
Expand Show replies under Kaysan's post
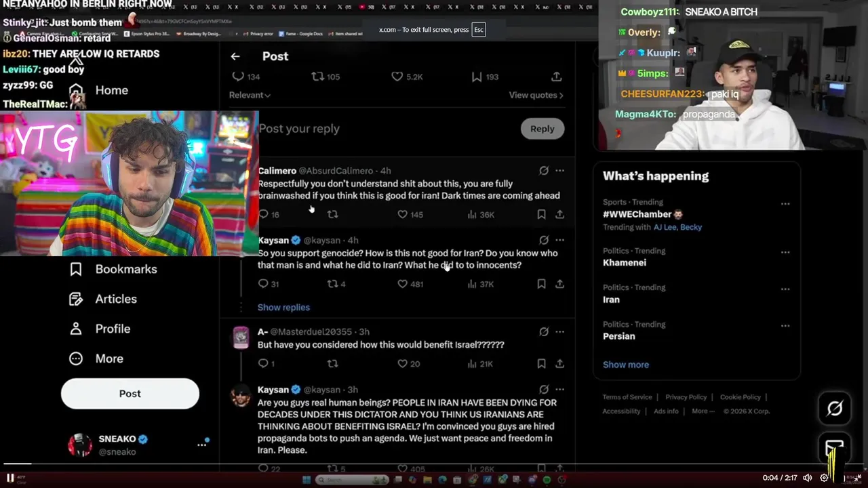click(x=283, y=307)
